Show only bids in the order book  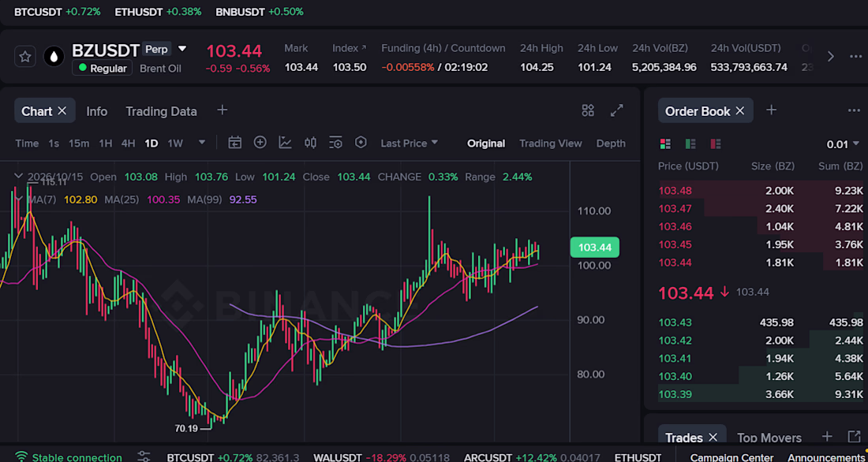coord(690,143)
